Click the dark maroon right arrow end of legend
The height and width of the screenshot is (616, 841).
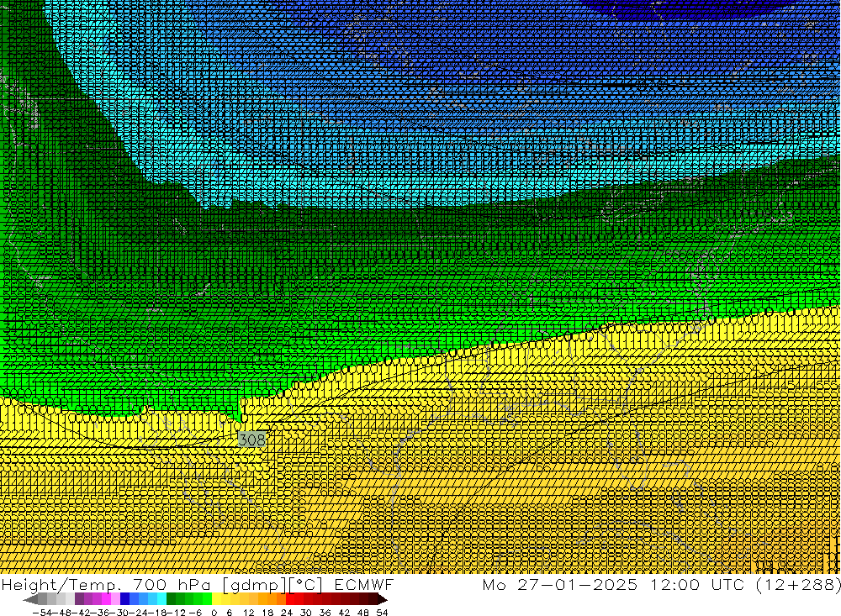pyautogui.click(x=383, y=599)
